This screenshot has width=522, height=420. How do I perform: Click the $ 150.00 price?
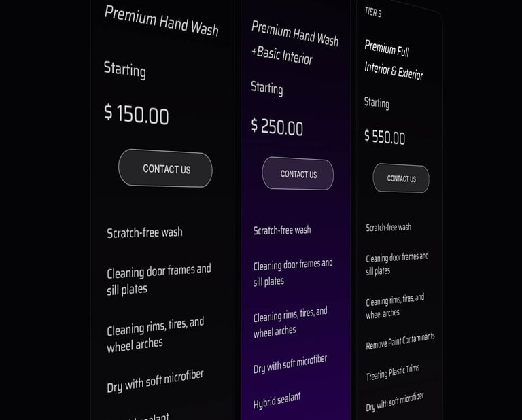137,114
